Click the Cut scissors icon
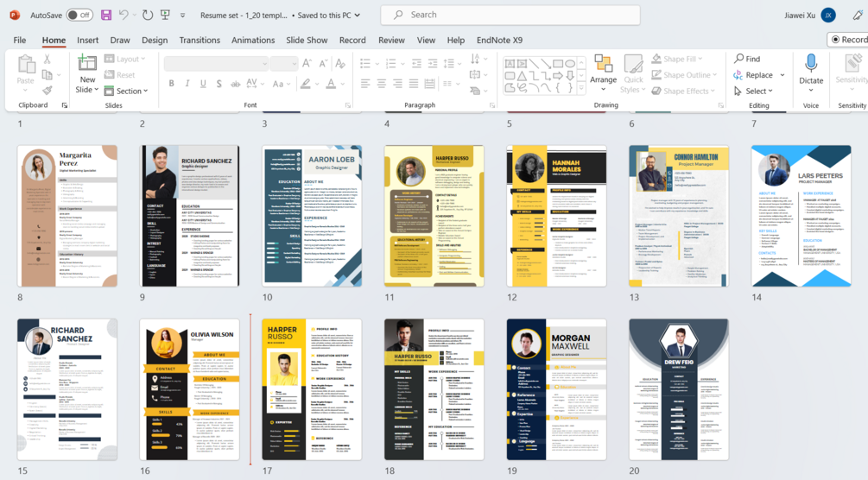Viewport: 868px width, 480px height. click(x=47, y=59)
